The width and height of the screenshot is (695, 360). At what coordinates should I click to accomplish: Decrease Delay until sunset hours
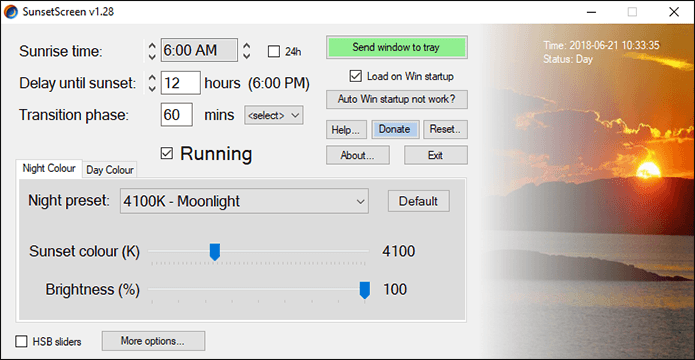coord(152,88)
